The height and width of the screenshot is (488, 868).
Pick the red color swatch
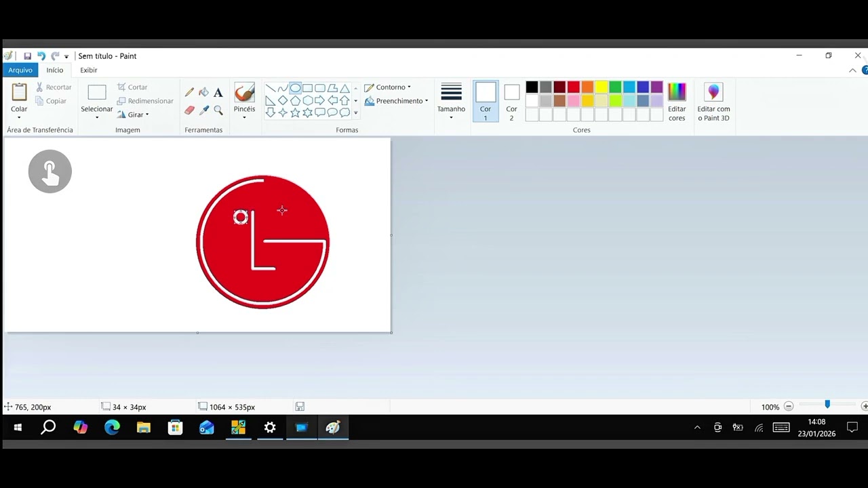[x=574, y=87]
